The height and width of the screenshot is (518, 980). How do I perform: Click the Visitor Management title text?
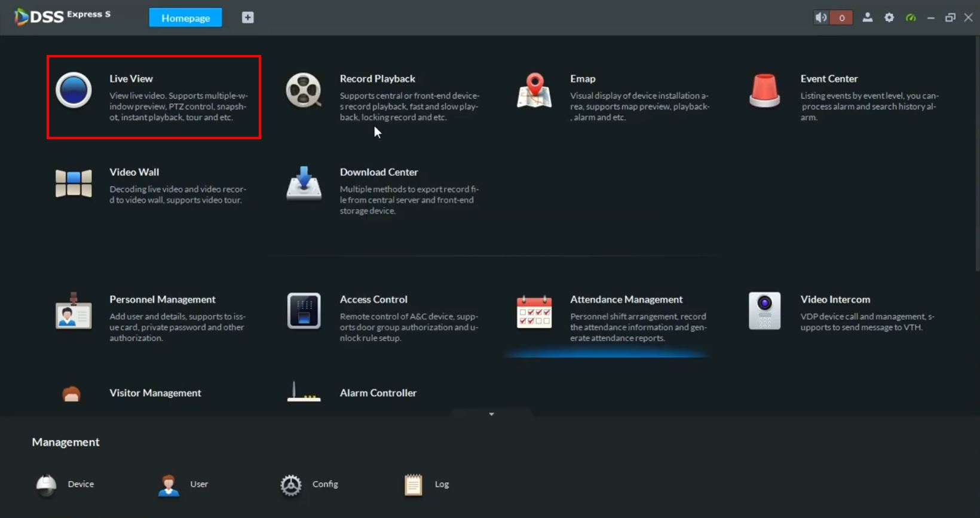[x=155, y=393]
